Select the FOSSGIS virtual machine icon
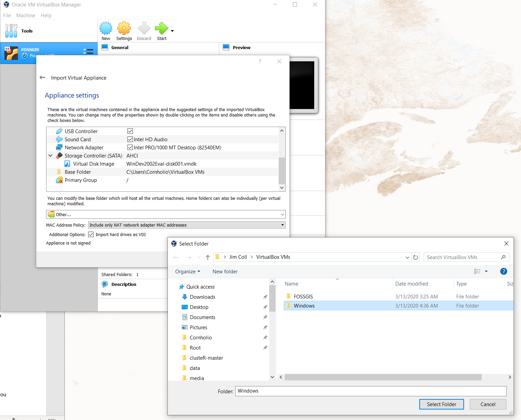 point(11,53)
